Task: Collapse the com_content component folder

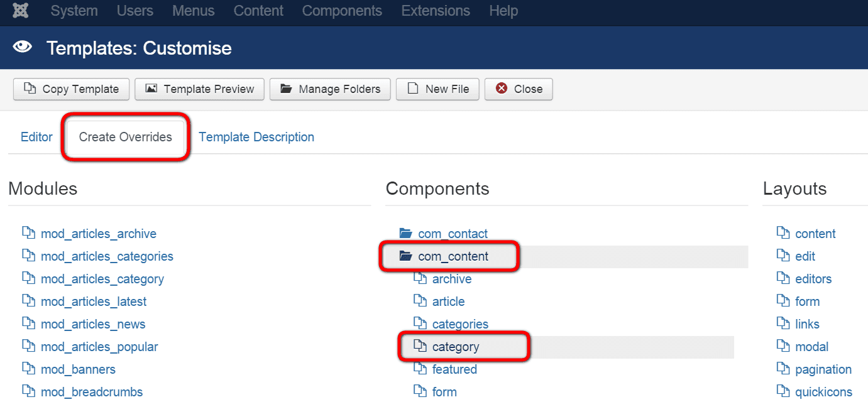Action: coord(453,256)
